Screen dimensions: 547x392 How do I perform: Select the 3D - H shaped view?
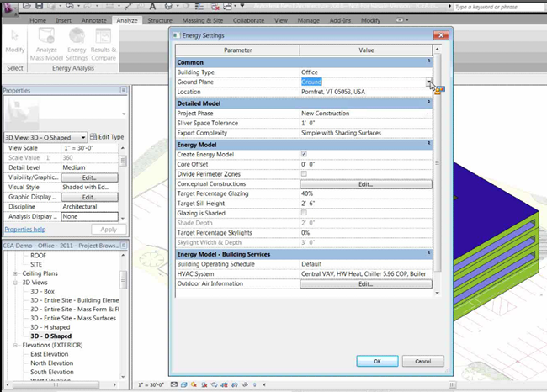[x=50, y=328]
